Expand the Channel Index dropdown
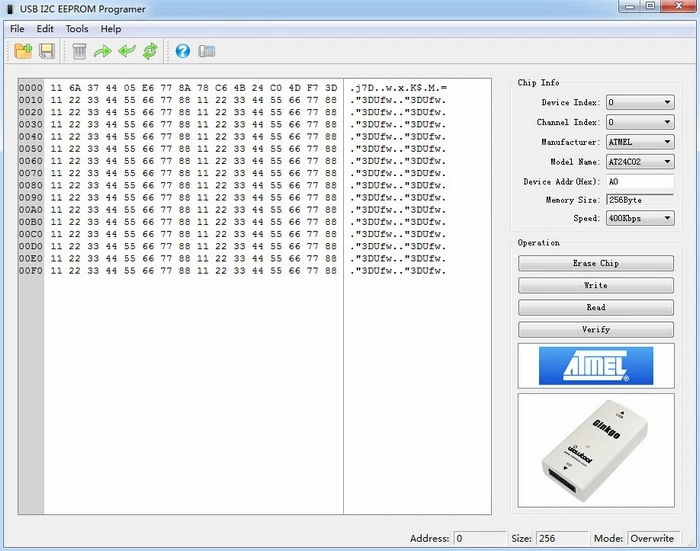Image resolution: width=700 pixels, height=551 pixels. 640,122
